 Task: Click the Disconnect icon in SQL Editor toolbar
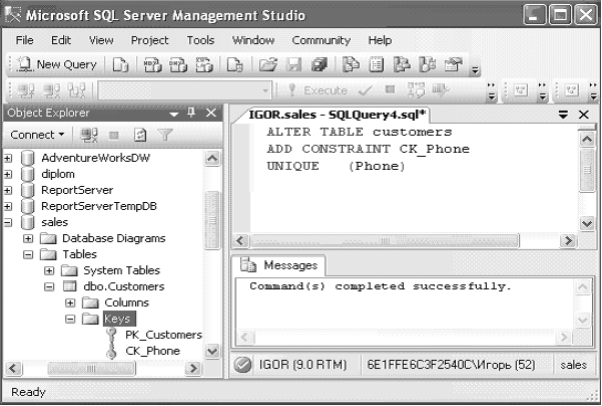pyautogui.click(x=51, y=91)
